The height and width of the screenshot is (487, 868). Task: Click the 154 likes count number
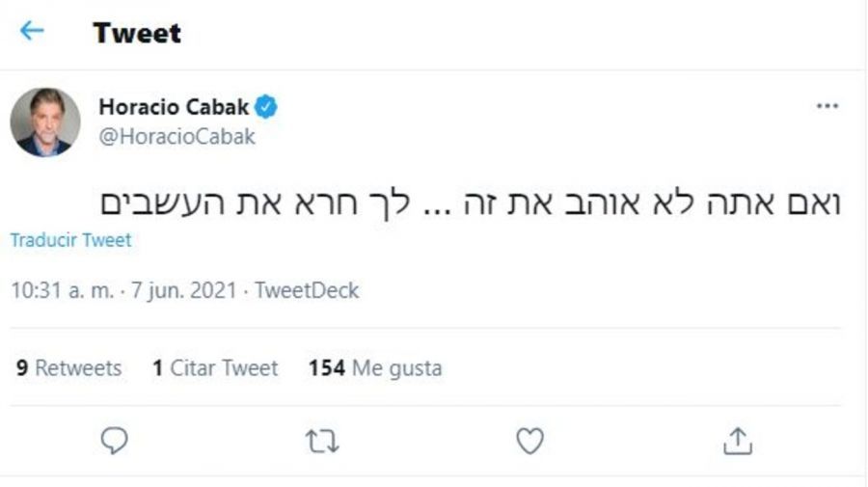pos(327,367)
